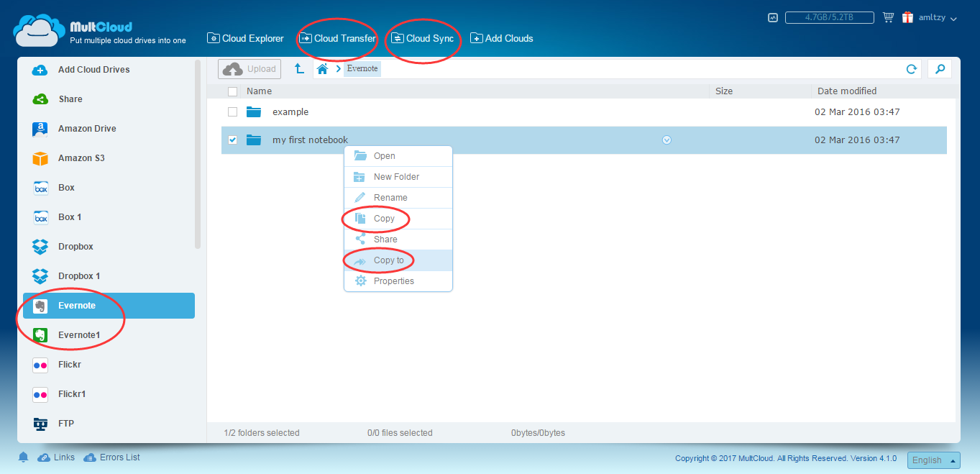This screenshot has width=980, height=474.
Task: Click the example folder name
Action: point(290,112)
